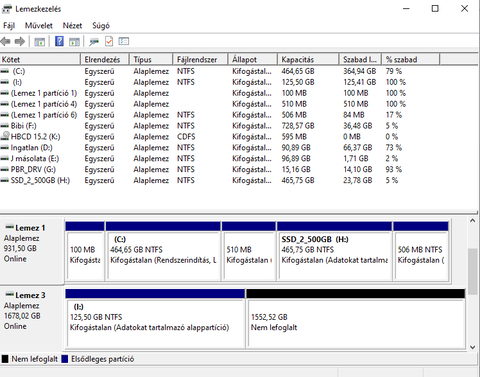Viewport: 480px width, 377px height.
Task: Minimize the Lemezkezelés window
Action: pos(406,9)
